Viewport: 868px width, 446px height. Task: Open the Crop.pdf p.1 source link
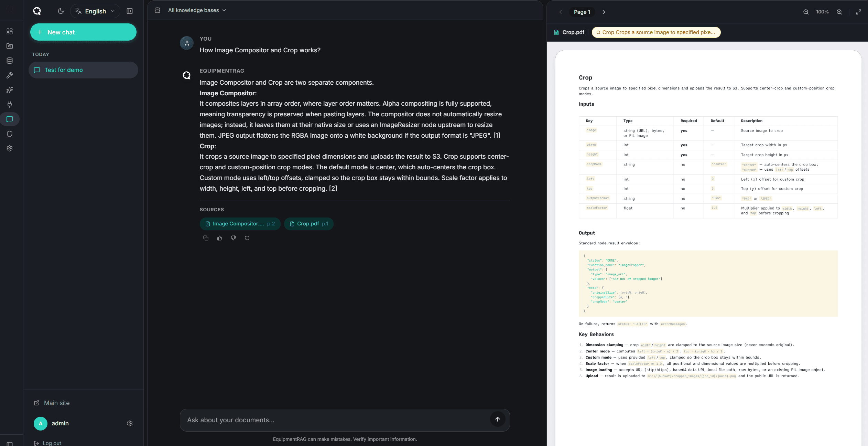(x=308, y=224)
